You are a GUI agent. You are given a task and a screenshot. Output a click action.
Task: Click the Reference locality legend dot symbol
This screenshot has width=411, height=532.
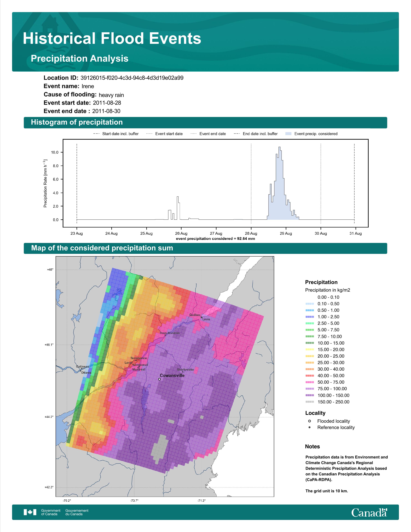[309, 427]
